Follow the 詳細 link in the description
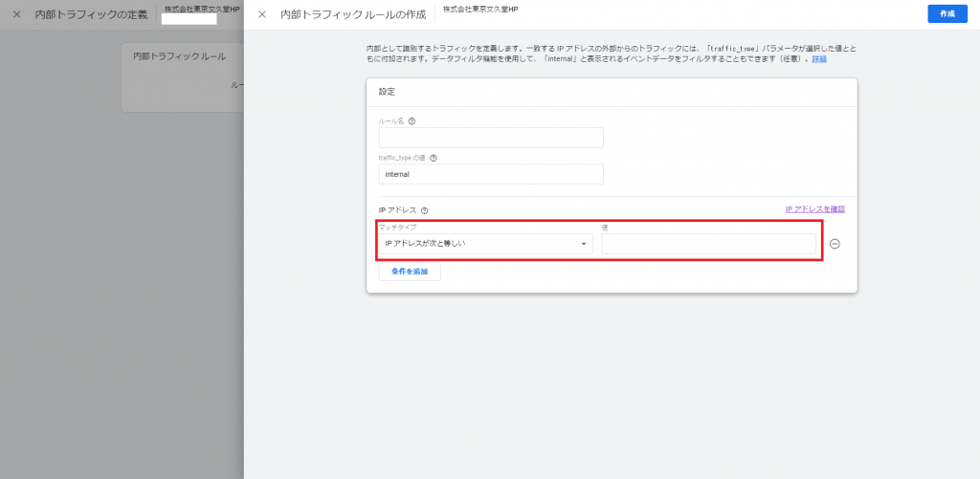The height and width of the screenshot is (479, 980). pos(819,59)
